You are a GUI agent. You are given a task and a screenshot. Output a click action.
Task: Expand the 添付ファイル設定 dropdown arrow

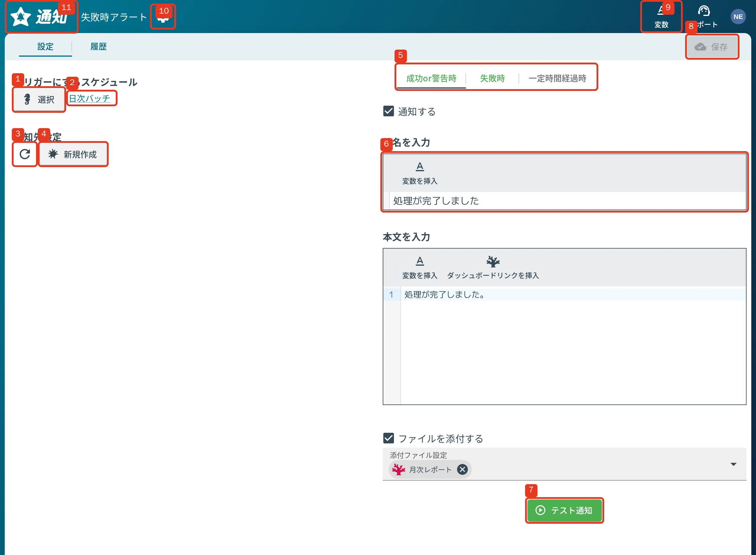tap(734, 464)
